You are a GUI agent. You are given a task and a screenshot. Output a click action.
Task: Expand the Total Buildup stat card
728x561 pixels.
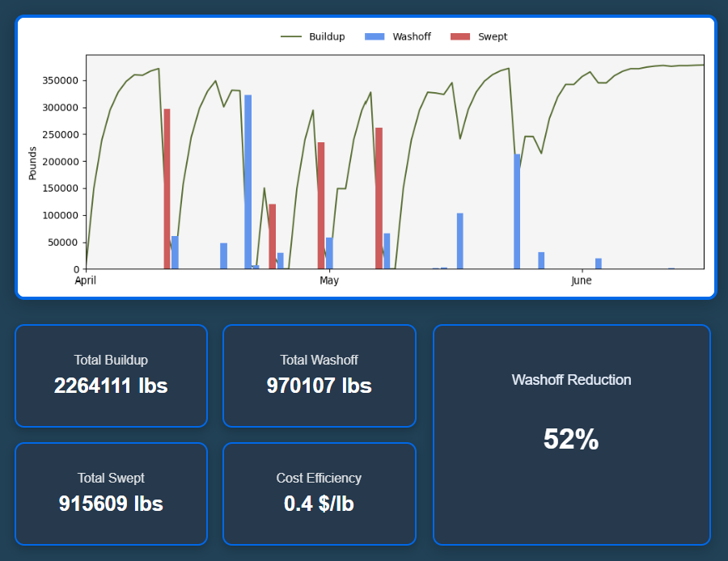tap(111, 375)
